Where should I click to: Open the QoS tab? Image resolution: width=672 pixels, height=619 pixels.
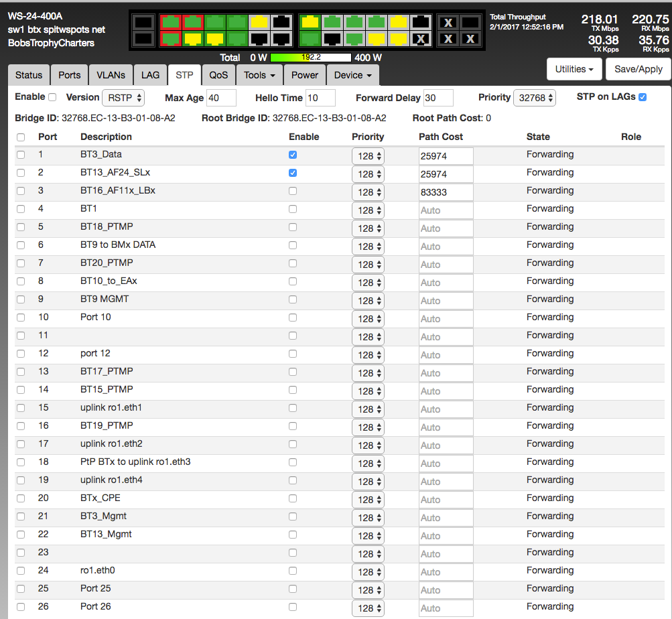tap(218, 75)
